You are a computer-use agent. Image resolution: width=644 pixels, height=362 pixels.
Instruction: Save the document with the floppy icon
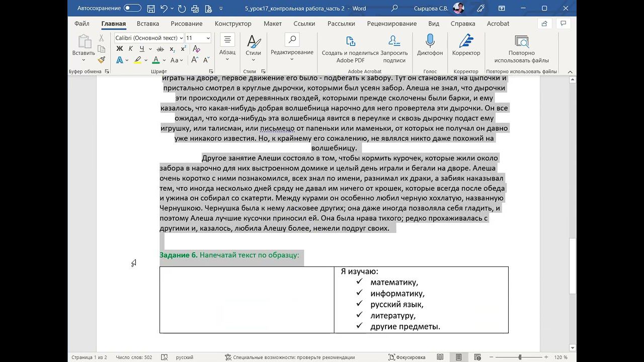[x=151, y=8]
